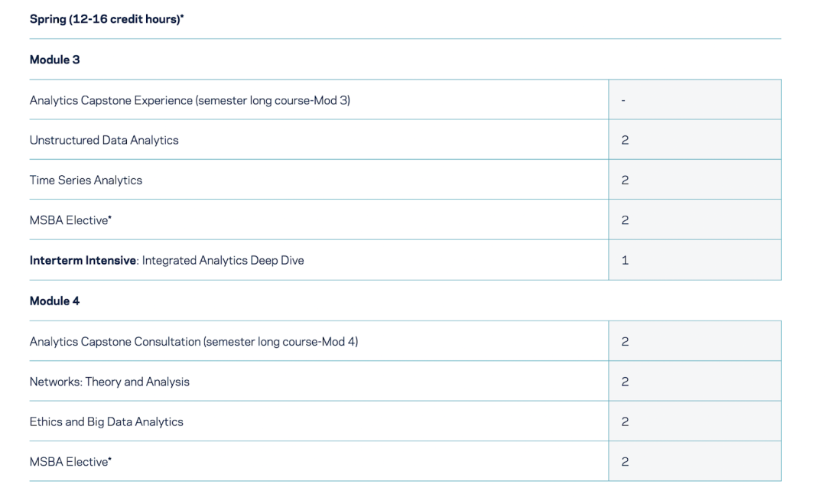Click the MSBA Elective text under Module 4
The width and height of the screenshot is (826, 504).
70,462
